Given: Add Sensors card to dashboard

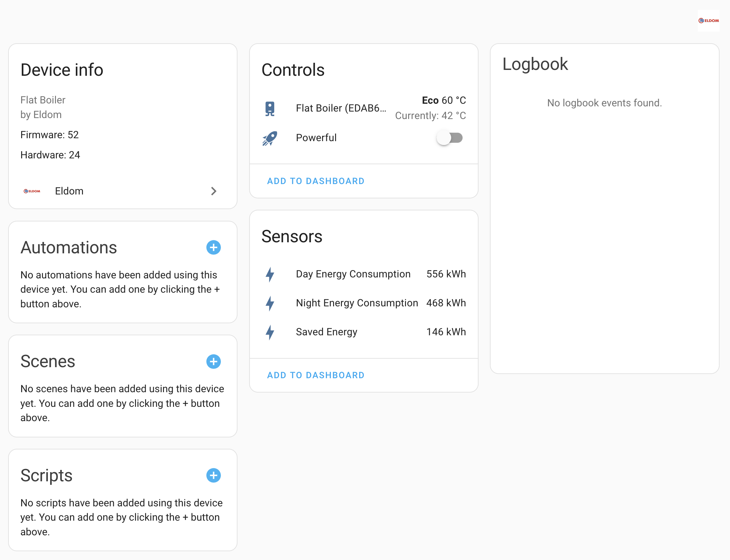Looking at the screenshot, I should (316, 375).
